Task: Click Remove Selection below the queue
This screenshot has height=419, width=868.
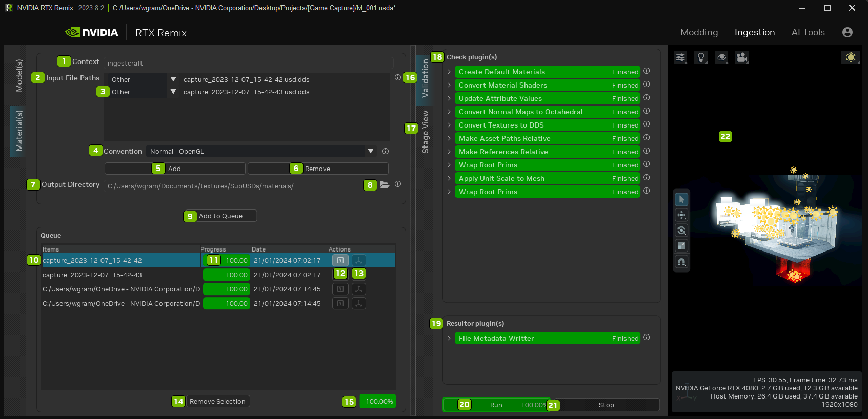Action: tap(217, 401)
